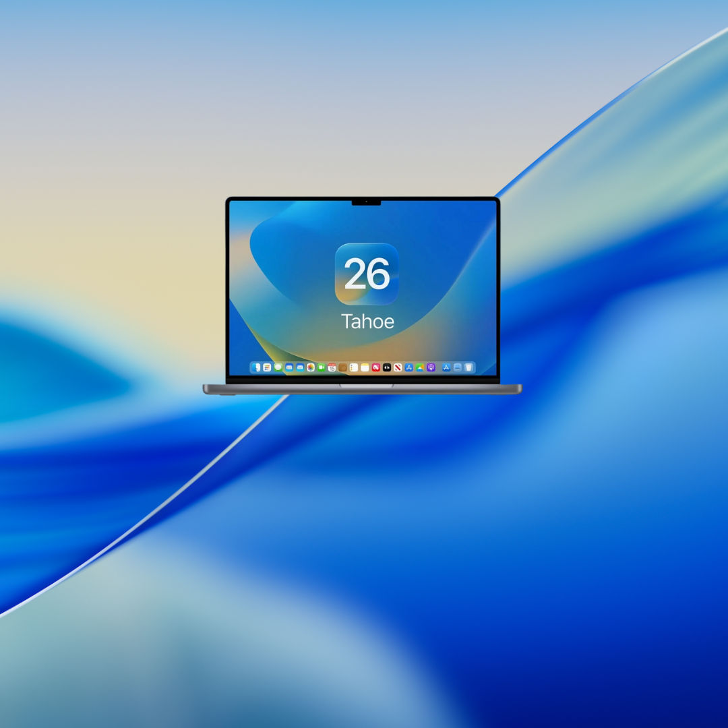Screen dimensions: 728x728
Task: Open Finder from the dock
Action: (256, 367)
